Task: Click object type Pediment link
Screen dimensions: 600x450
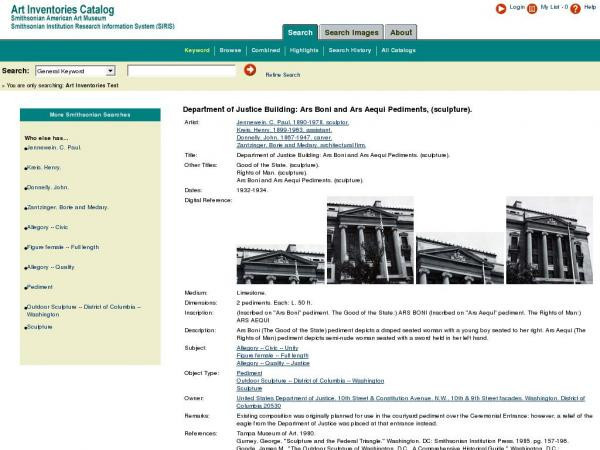Action: [x=249, y=373]
